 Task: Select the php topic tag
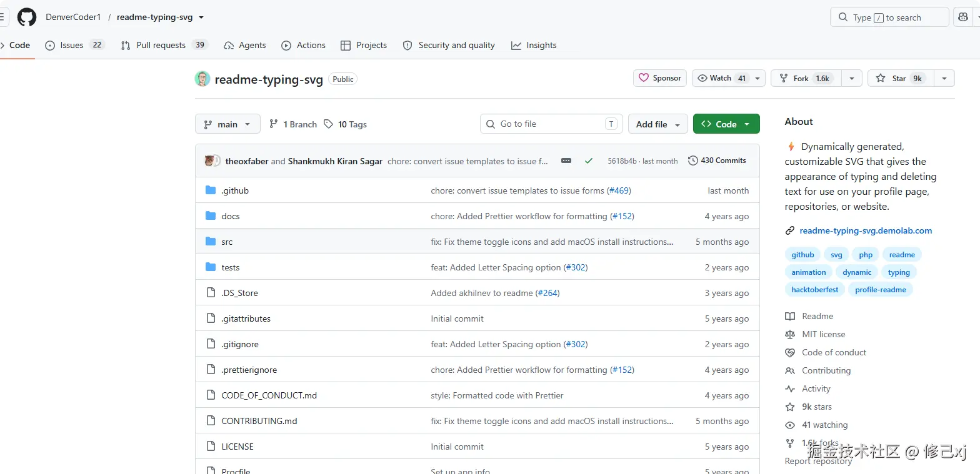pos(866,255)
